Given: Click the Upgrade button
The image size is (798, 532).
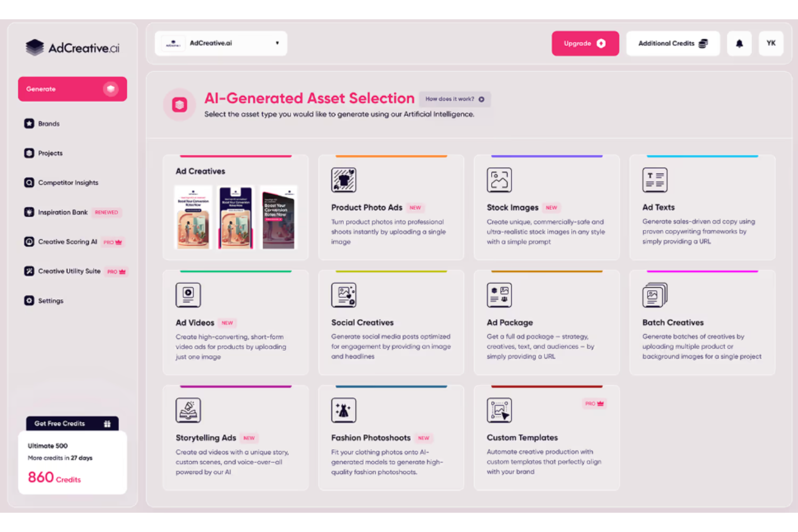Looking at the screenshot, I should pos(585,43).
